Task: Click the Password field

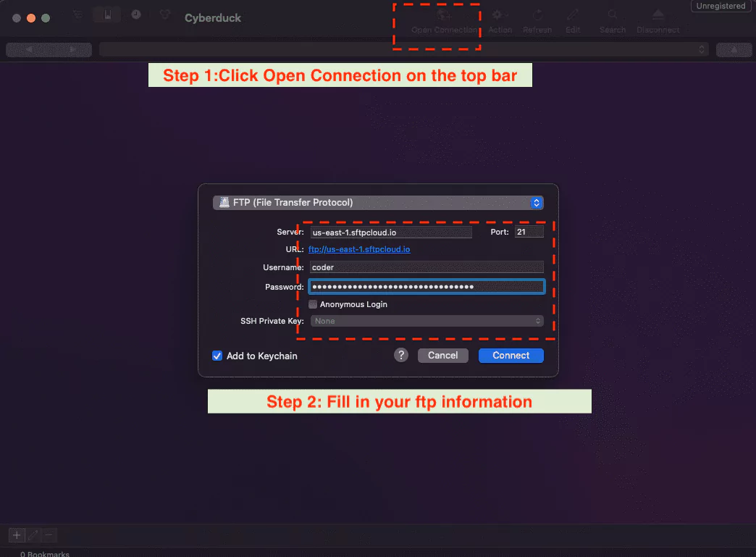Action: (x=427, y=287)
